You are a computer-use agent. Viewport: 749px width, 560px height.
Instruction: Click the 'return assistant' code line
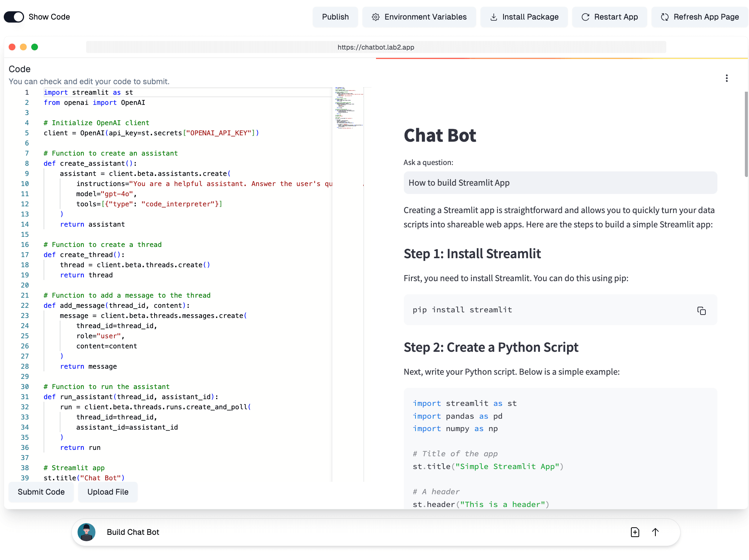click(x=92, y=224)
